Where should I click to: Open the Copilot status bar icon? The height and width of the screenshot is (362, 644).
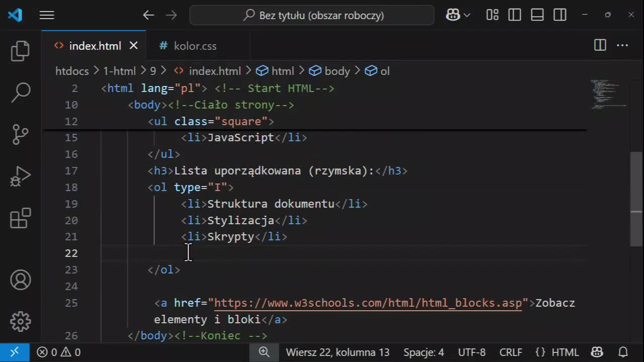pos(597,352)
